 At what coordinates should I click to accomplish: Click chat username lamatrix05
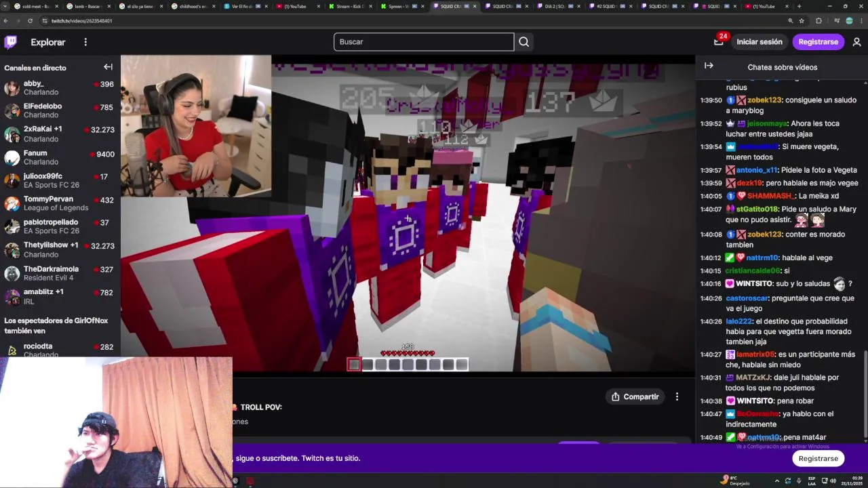click(755, 354)
